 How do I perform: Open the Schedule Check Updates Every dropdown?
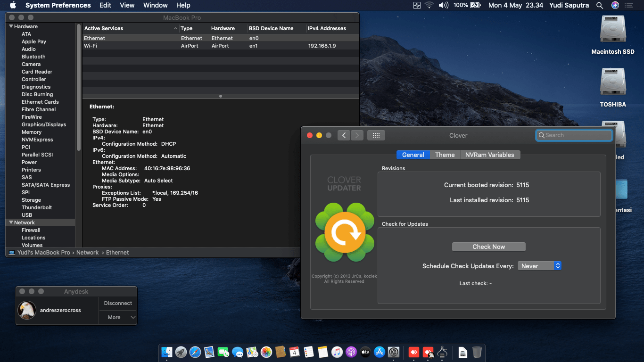(539, 266)
